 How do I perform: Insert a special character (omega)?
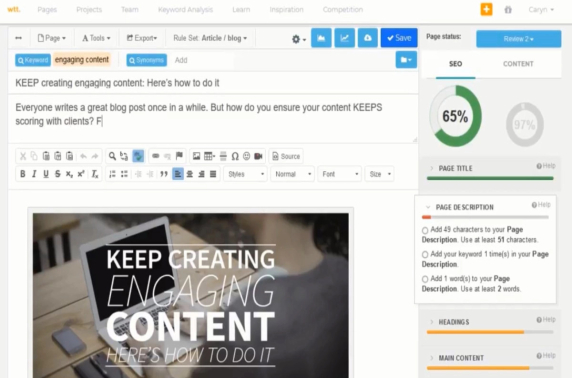click(x=235, y=156)
